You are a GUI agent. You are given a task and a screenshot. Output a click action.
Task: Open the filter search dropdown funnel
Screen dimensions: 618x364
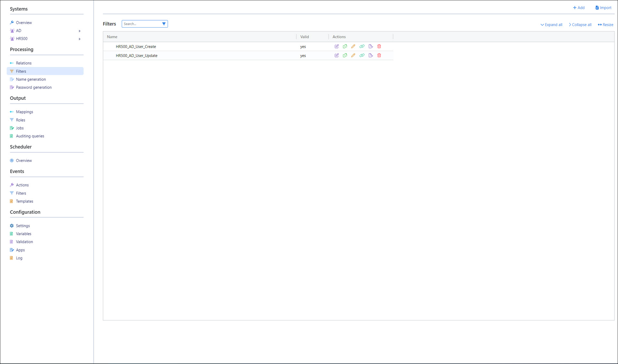(164, 24)
